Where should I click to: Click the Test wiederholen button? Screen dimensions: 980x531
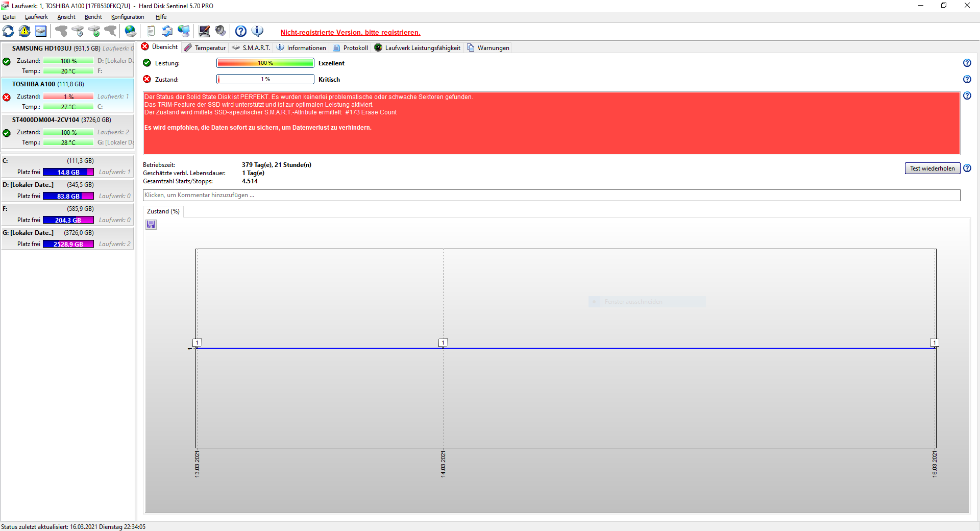pyautogui.click(x=933, y=168)
